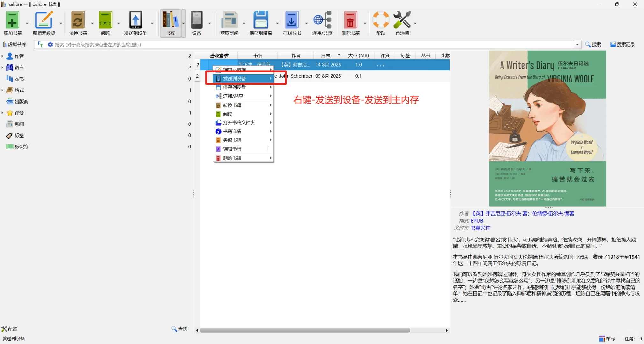The height and width of the screenshot is (344, 644).
Task: Open dropdown arrow next to Remove books
Action: 365,23
